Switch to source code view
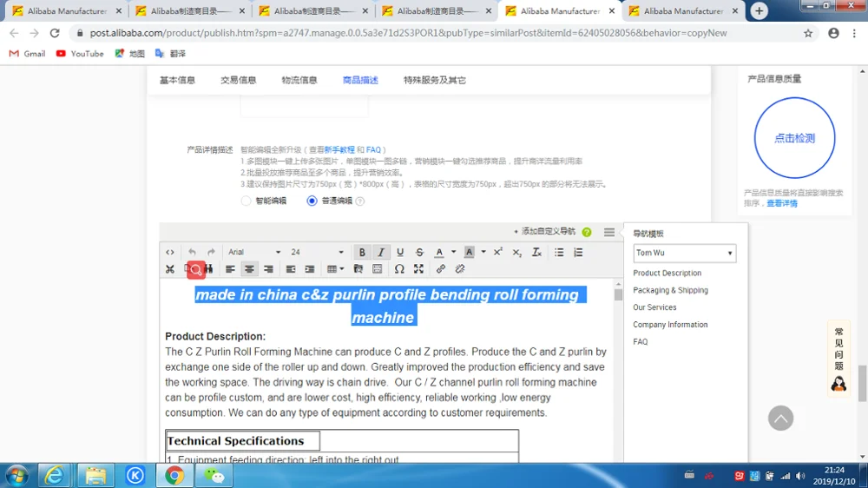Screen dimensions: 868x488 pos(170,253)
